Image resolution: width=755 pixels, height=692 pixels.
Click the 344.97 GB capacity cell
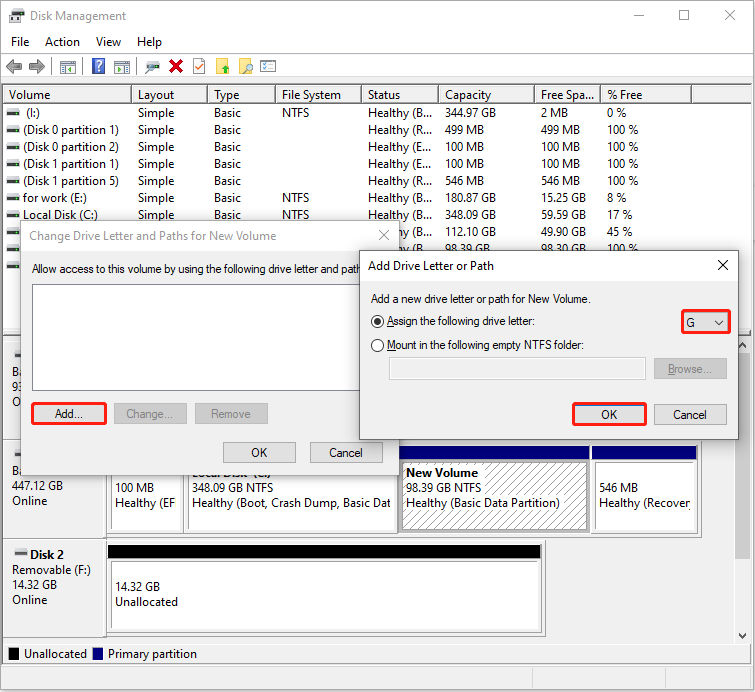point(470,113)
